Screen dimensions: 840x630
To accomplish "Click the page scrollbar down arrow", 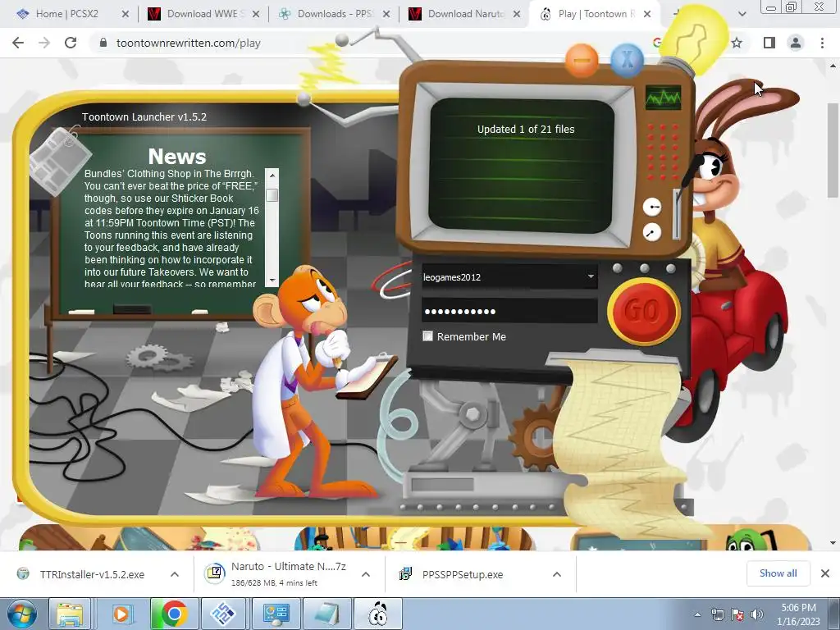I will coord(833,543).
